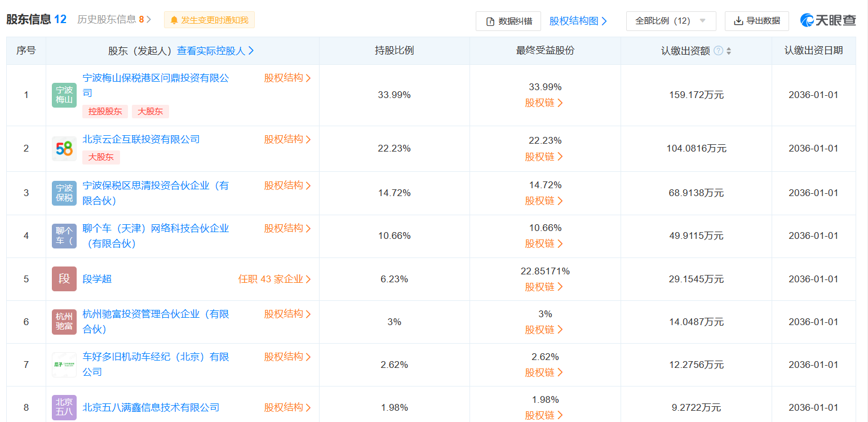Open the 段学超 shareholder link
The image size is (868, 422).
(x=98, y=279)
